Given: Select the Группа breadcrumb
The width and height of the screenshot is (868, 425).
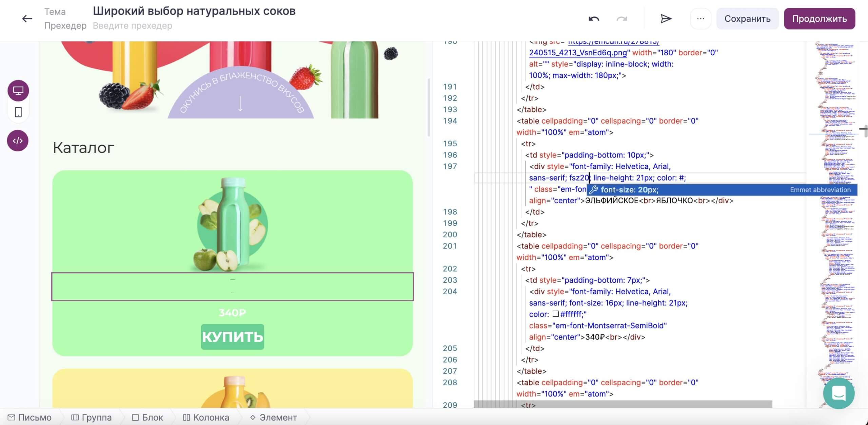Looking at the screenshot, I should 92,417.
